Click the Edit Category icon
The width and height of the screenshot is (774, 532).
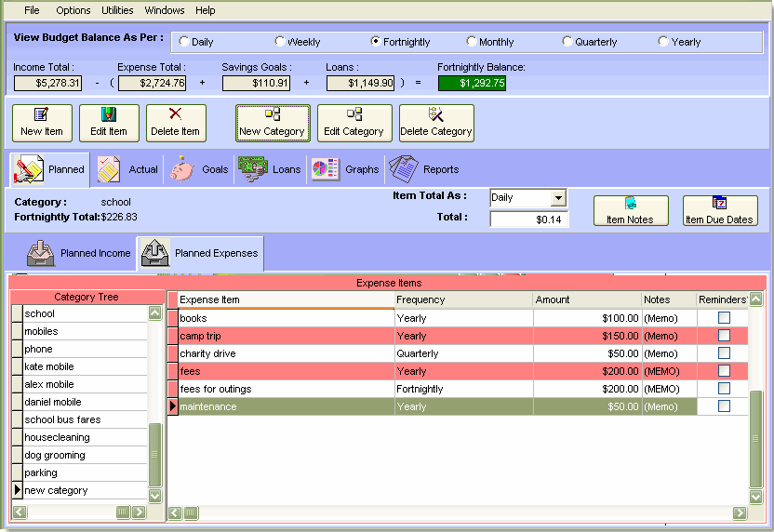[x=354, y=114]
